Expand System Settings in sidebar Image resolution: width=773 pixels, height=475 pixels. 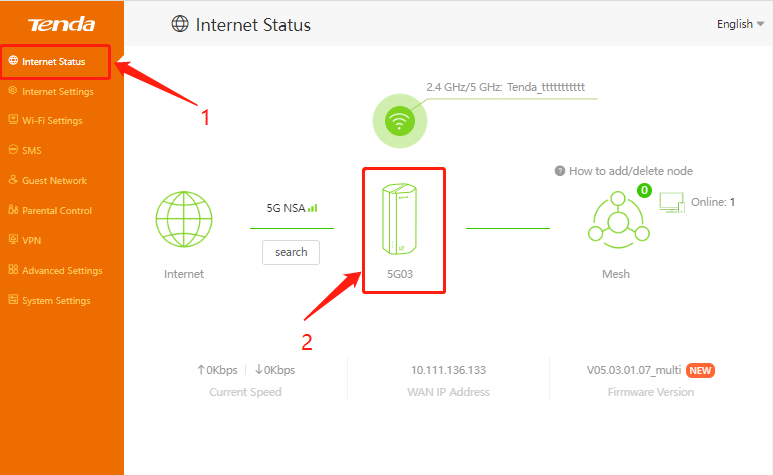point(56,301)
